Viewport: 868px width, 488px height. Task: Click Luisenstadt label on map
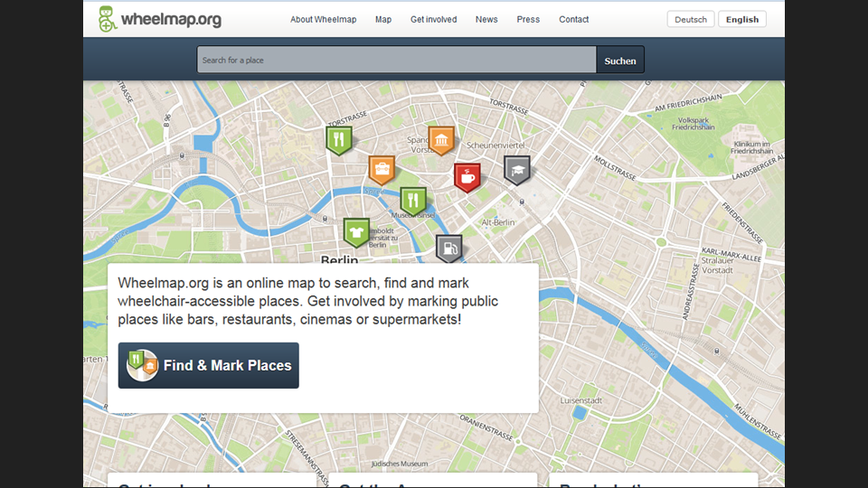[x=580, y=400]
